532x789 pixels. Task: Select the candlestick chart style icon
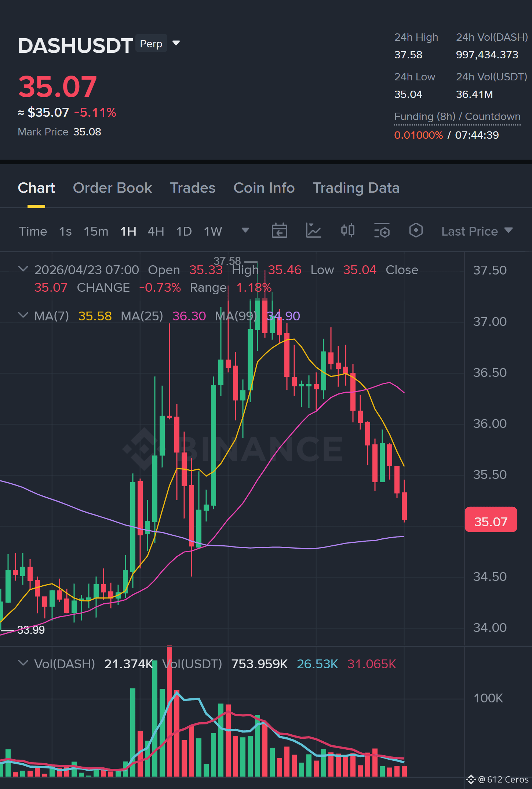pyautogui.click(x=347, y=231)
